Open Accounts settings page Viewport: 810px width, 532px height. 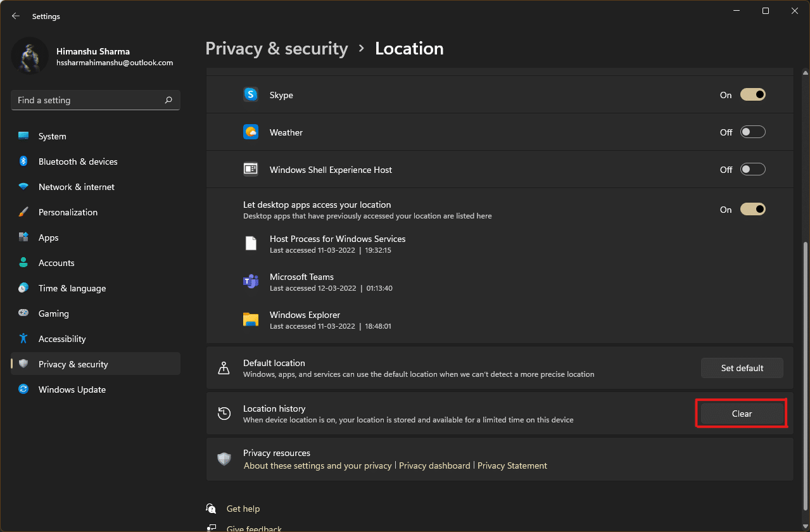(96, 263)
